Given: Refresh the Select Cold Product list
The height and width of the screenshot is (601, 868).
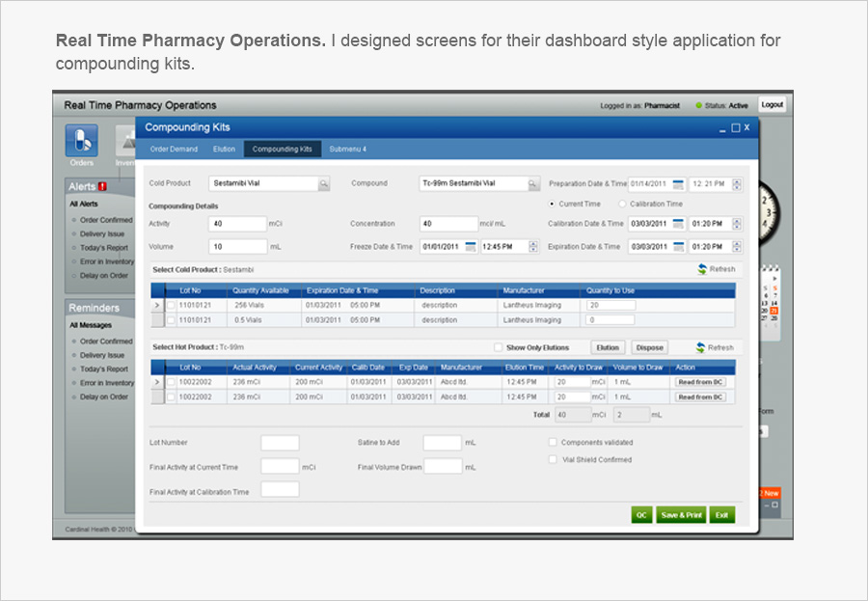Looking at the screenshot, I should coord(715,269).
